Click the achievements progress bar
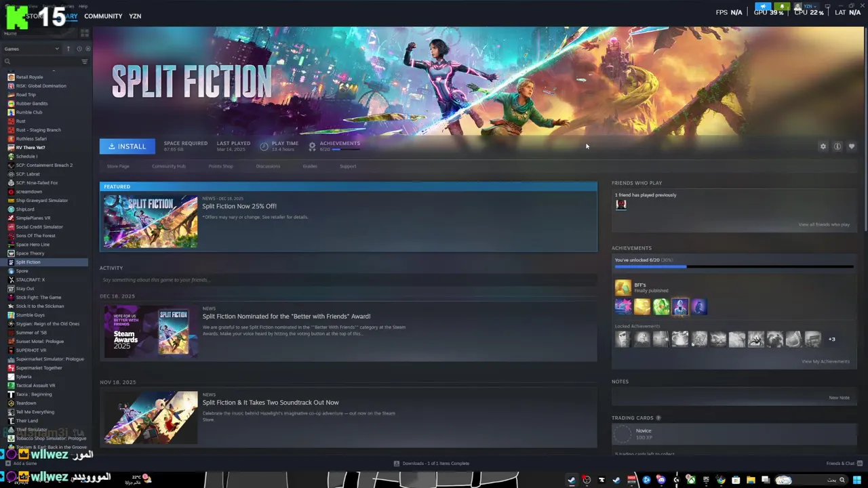The image size is (868, 488). point(734,267)
